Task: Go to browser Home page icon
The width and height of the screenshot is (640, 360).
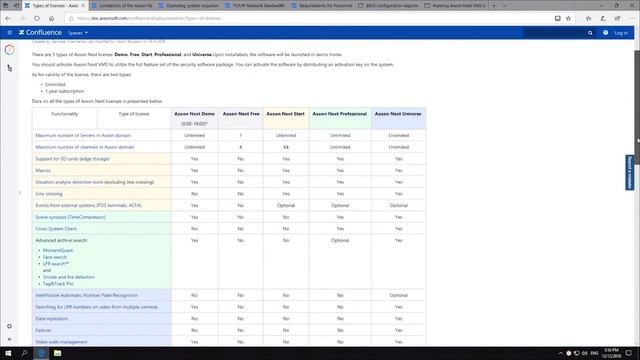Action: 51,18
